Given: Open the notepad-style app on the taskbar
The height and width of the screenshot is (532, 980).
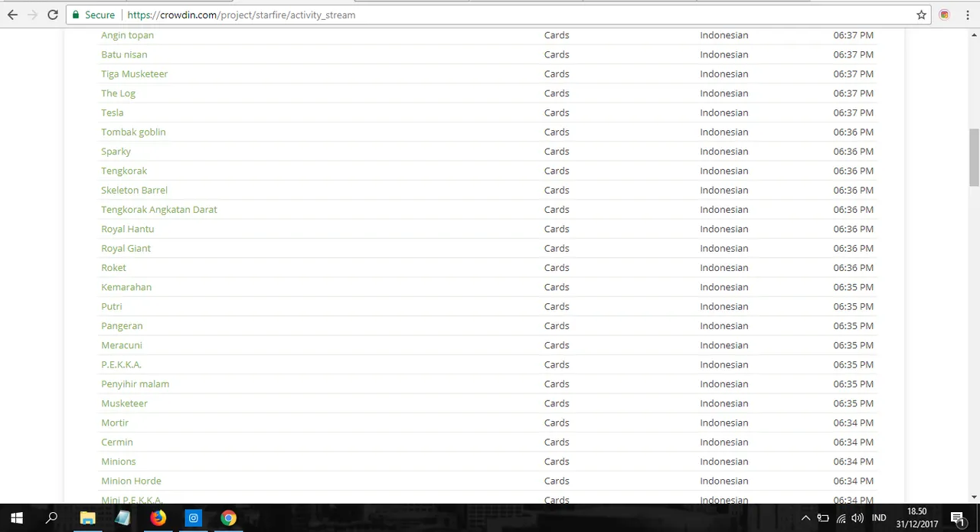Looking at the screenshot, I should (122, 517).
